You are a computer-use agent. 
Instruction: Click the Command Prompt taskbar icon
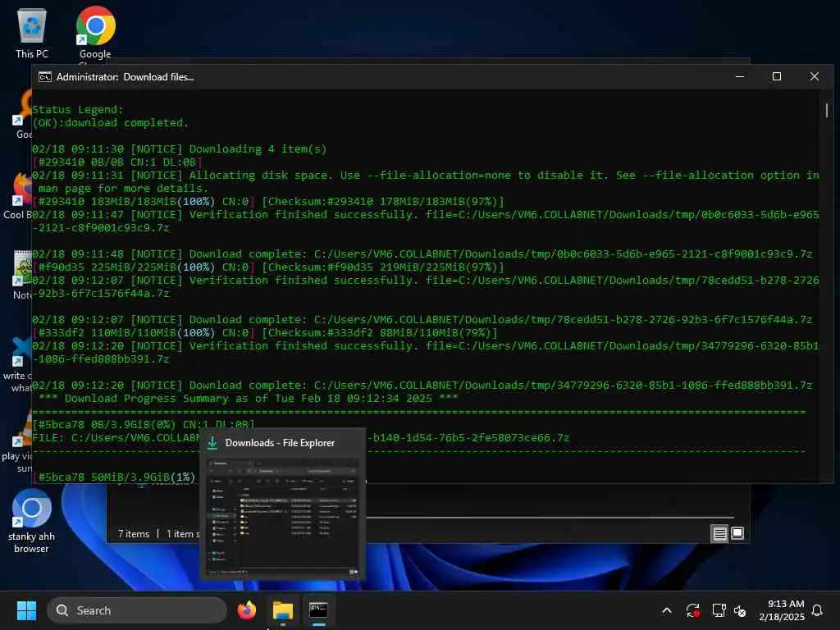(318, 610)
